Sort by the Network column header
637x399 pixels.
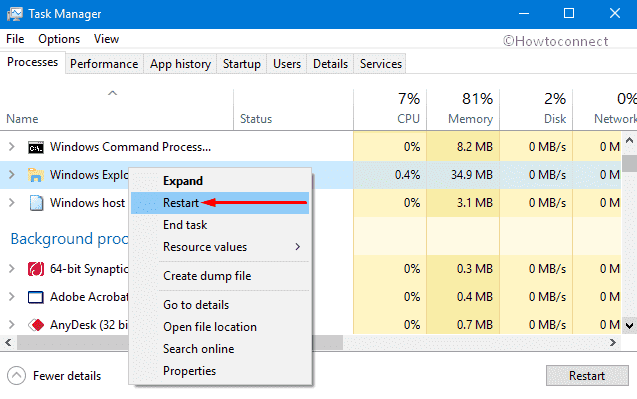(x=605, y=110)
